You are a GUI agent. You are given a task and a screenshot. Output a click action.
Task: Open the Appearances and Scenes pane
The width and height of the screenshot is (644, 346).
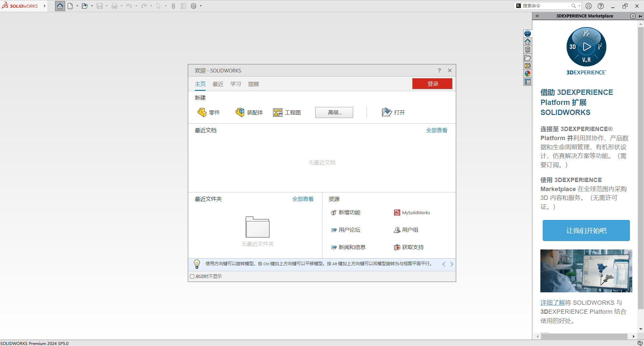[x=528, y=73]
